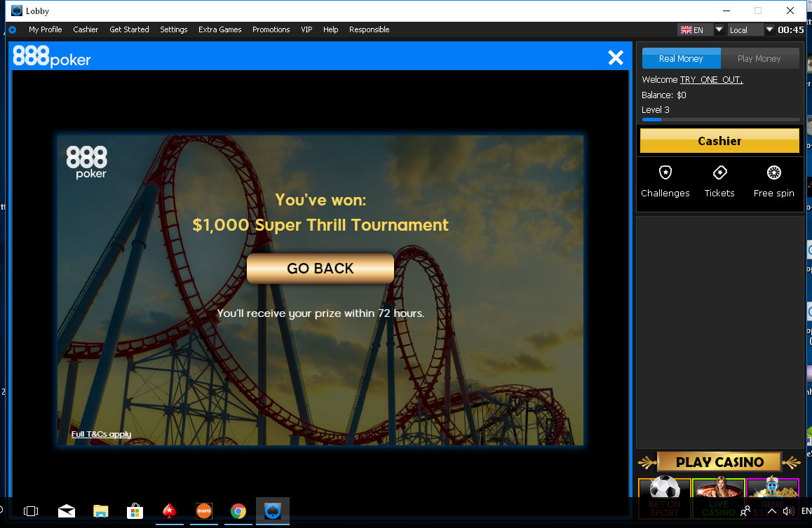Viewport: 812px width, 528px height.
Task: Open the Free spin wheel icon
Action: [773, 172]
